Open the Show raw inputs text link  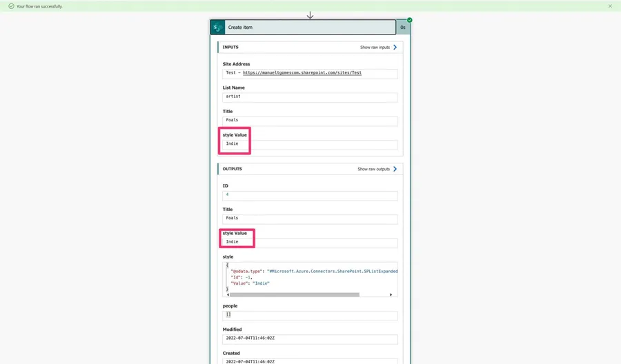click(x=374, y=48)
